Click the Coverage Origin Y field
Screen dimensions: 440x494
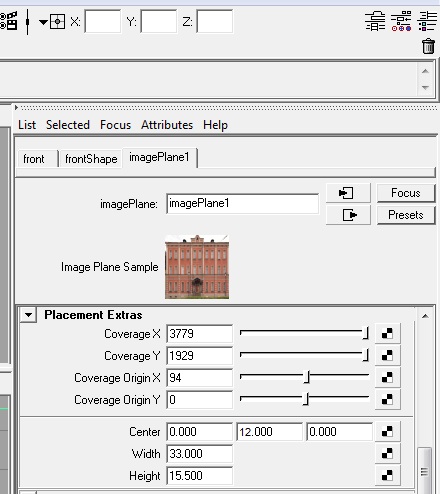click(199, 400)
